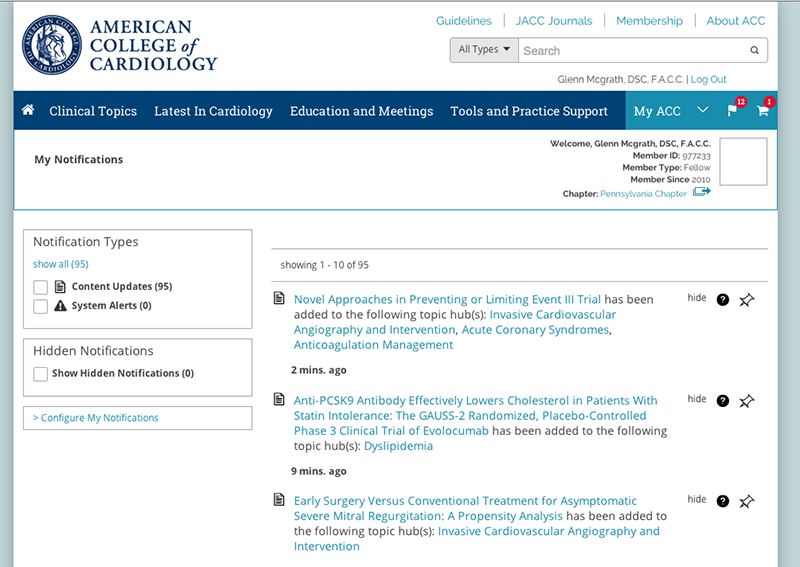This screenshot has height=567, width=800.
Task: Click the search magnifier icon
Action: point(754,51)
